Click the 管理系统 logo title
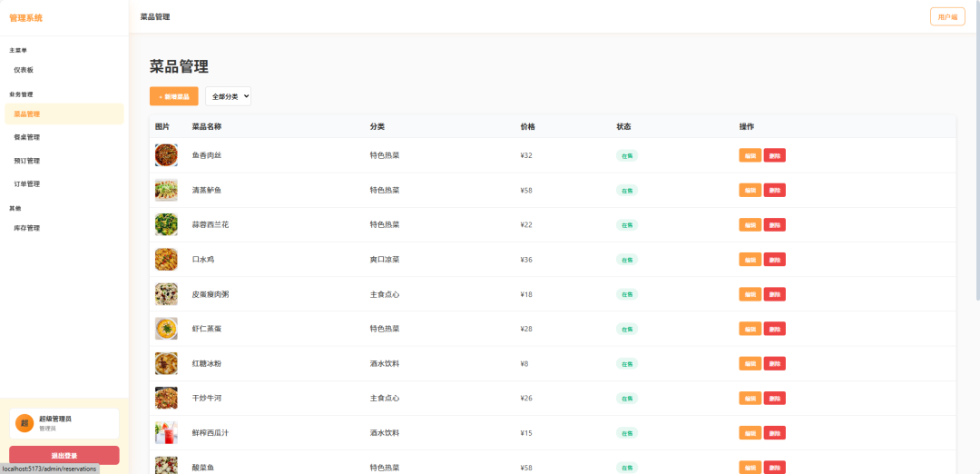This screenshot has width=980, height=474. [26, 18]
